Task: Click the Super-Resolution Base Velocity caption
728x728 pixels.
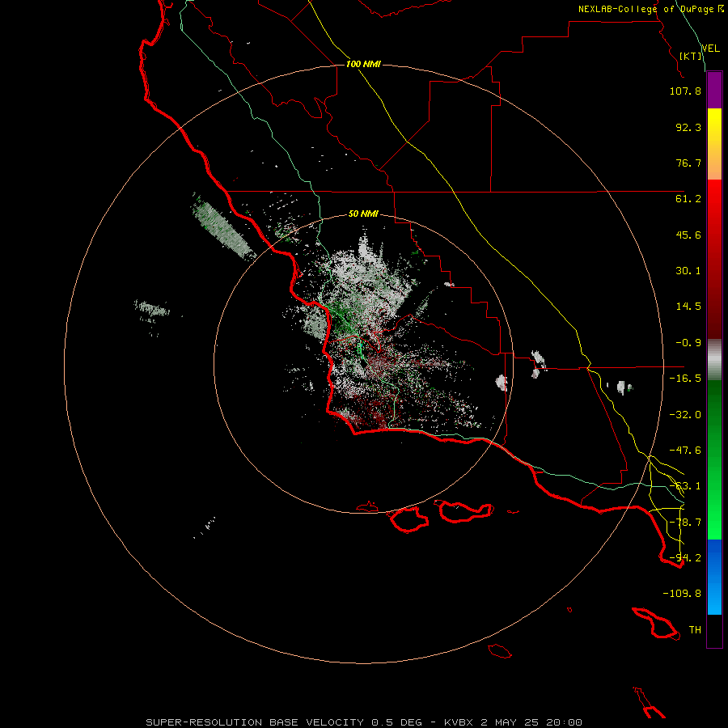Action: coord(363,722)
